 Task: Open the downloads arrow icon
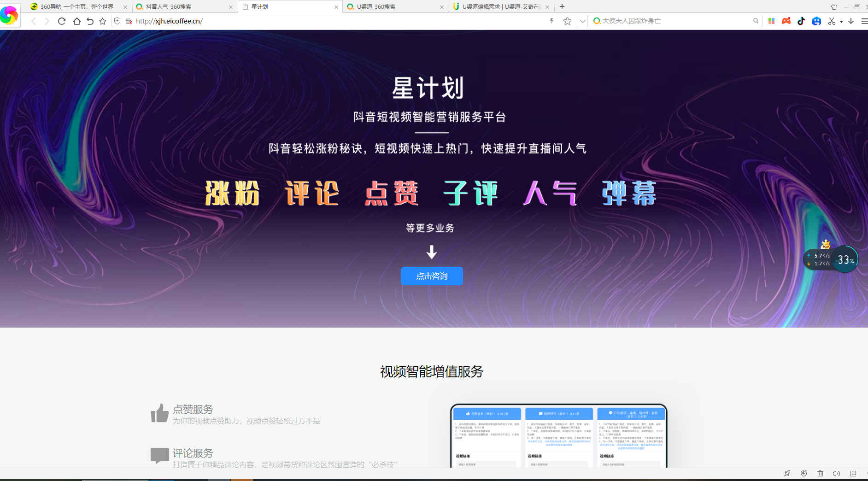tap(851, 21)
